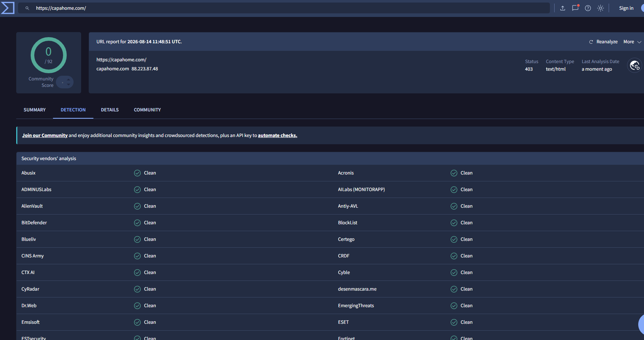Click the Acronis clean check icon
Screen dimensions: 644x340
pyautogui.click(x=454, y=173)
